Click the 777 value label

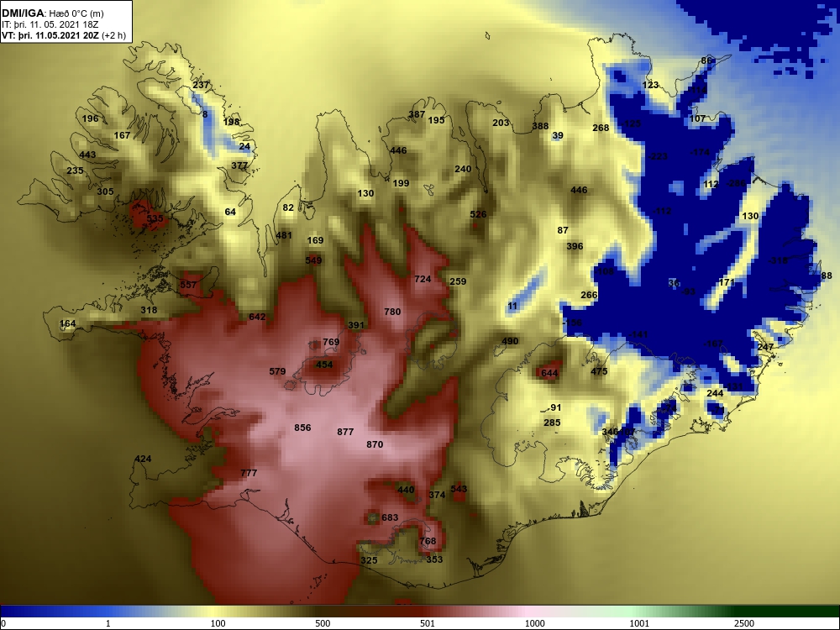click(x=249, y=474)
